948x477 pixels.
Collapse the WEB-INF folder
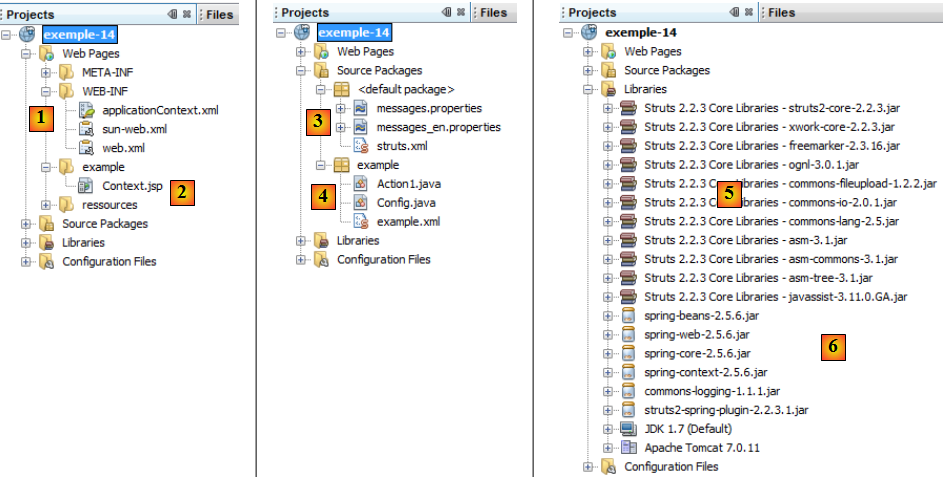pyautogui.click(x=45, y=91)
